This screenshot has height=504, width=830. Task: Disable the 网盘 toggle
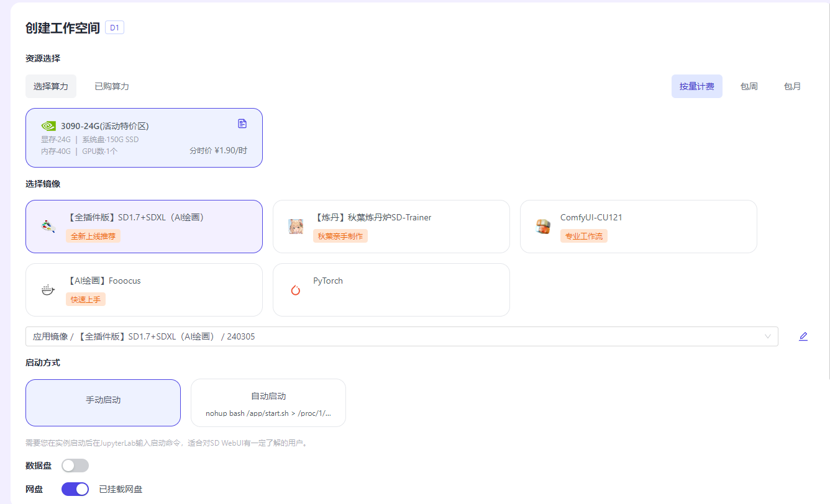[x=75, y=489]
